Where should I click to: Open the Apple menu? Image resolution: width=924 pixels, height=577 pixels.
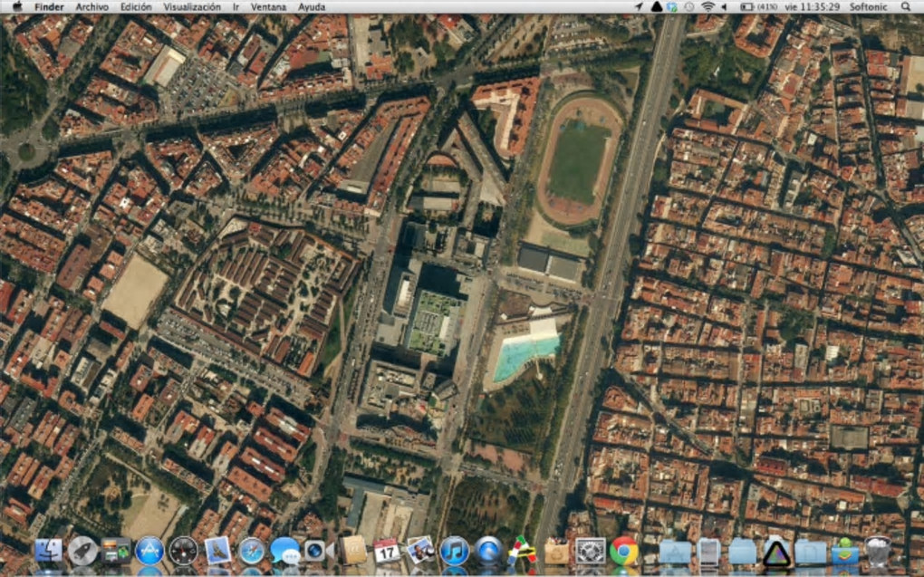coord(18,6)
